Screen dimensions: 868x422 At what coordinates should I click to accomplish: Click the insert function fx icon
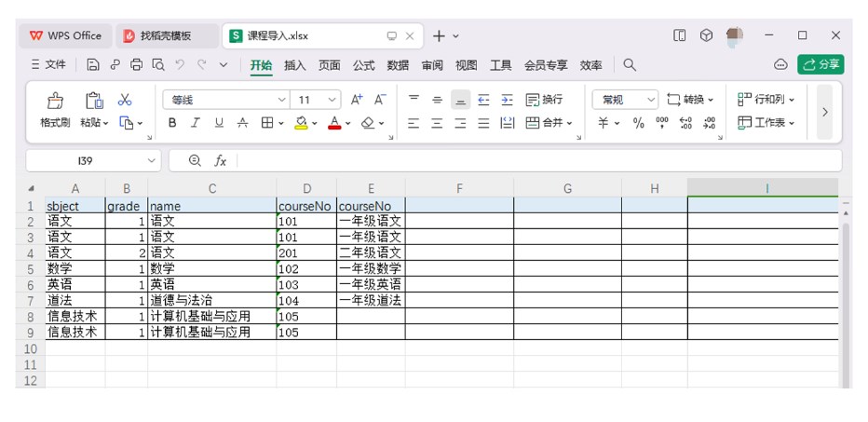coord(221,160)
